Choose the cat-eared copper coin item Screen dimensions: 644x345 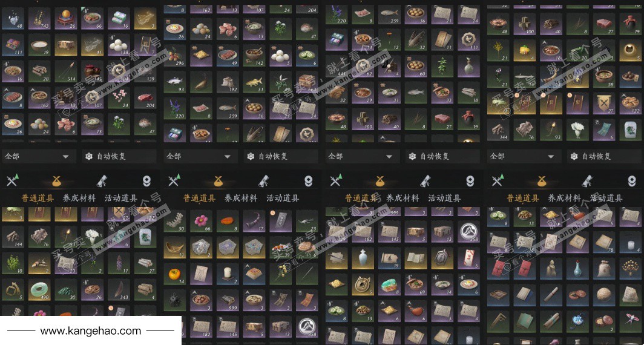(x=363, y=284)
